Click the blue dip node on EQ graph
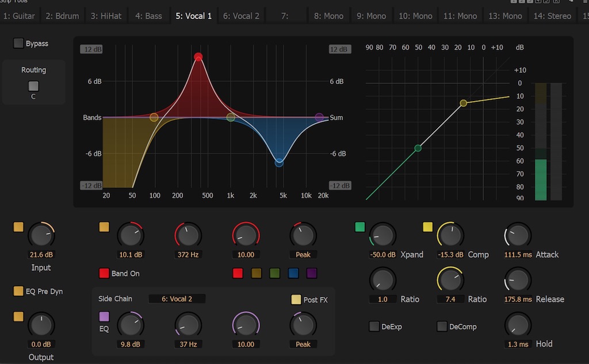This screenshot has height=364, width=589. (x=280, y=163)
